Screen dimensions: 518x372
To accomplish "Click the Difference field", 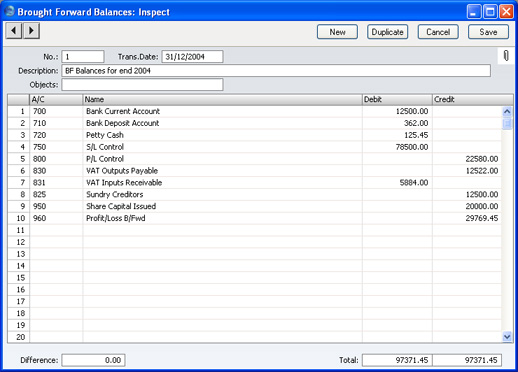I will point(93,360).
